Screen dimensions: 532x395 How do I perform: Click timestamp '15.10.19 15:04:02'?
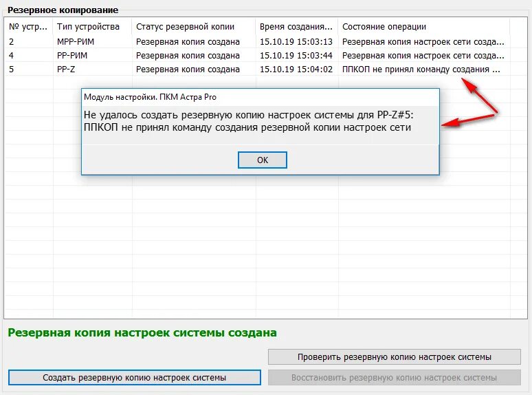click(296, 70)
